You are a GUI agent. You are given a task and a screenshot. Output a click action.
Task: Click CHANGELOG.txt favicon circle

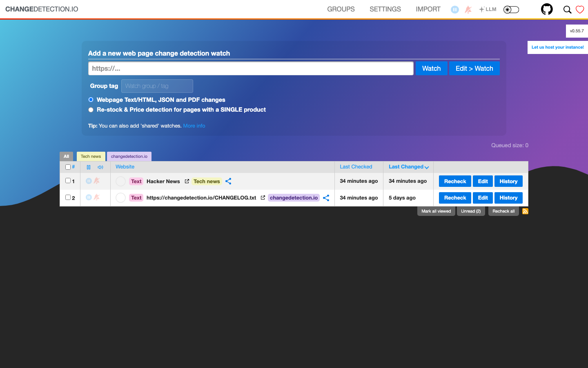pos(120,197)
